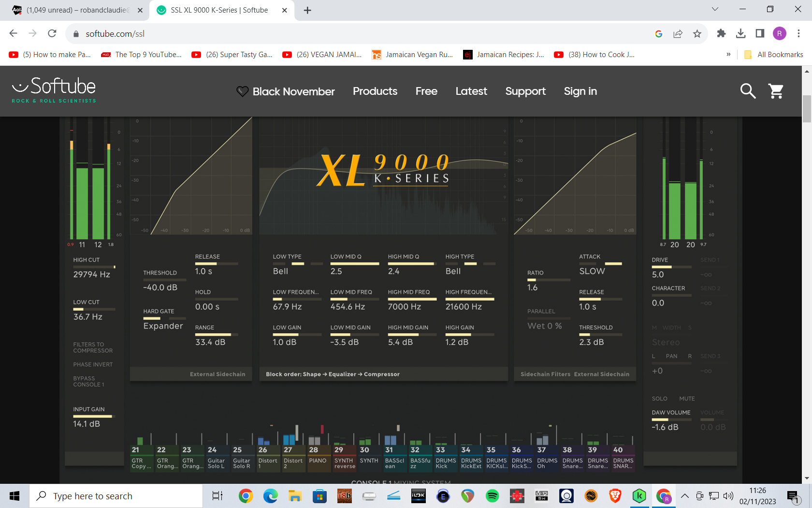Open the Task View icon on taskbar
Viewport: 812px width, 508px height.
[217, 496]
